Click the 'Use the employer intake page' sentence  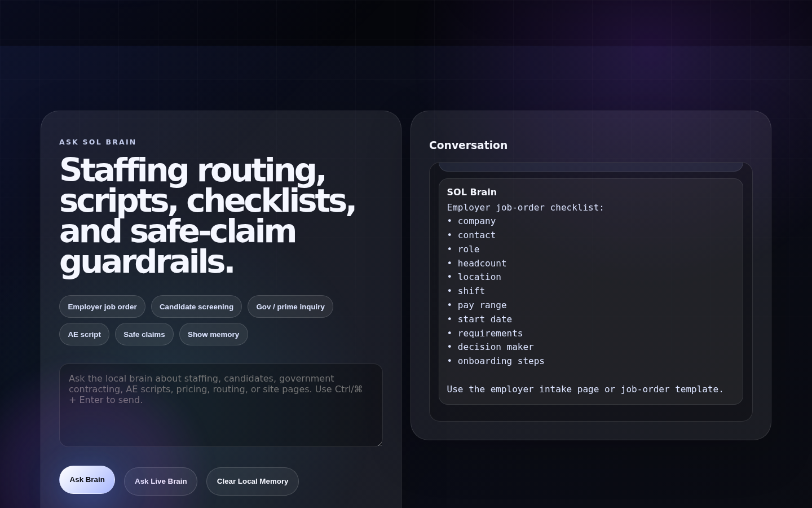point(585,389)
